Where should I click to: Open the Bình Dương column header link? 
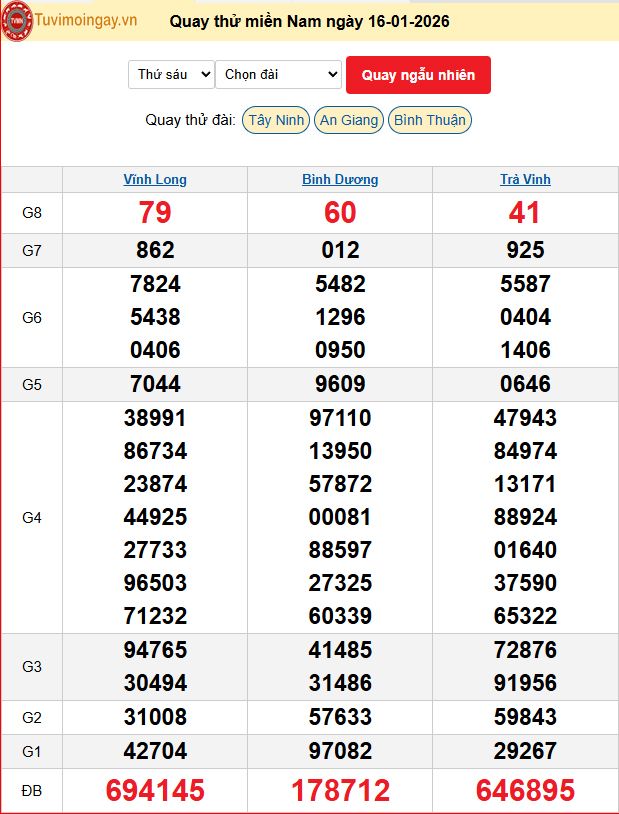pos(340,180)
